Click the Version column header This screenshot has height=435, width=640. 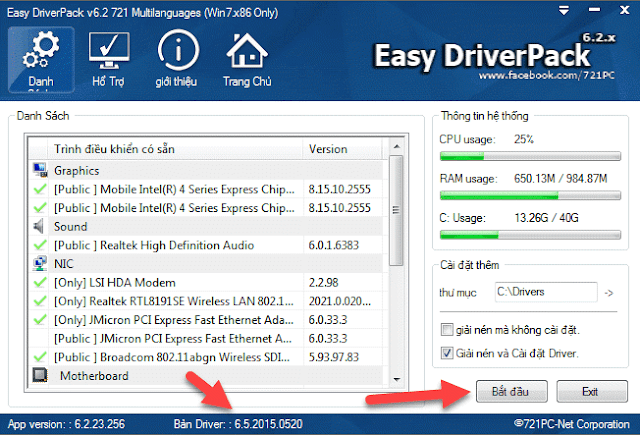coord(342,149)
